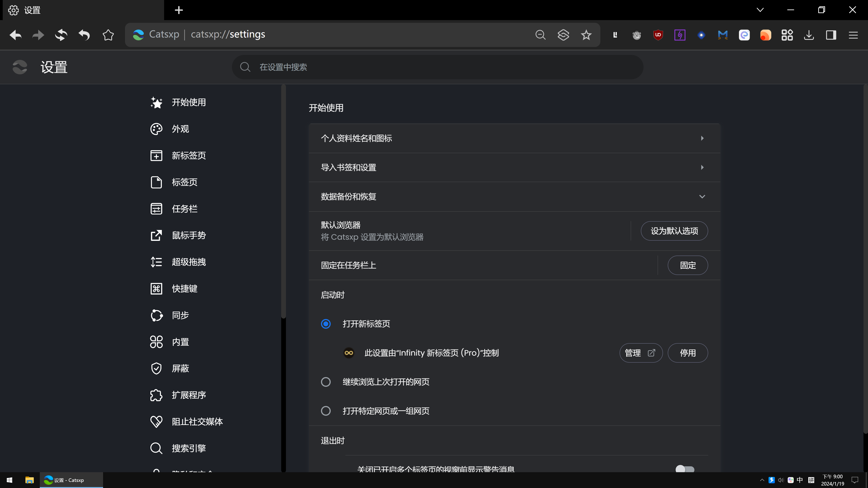Open 个人资料姓名和图标 arrow
Viewport: 868px width, 488px height.
pyautogui.click(x=702, y=138)
